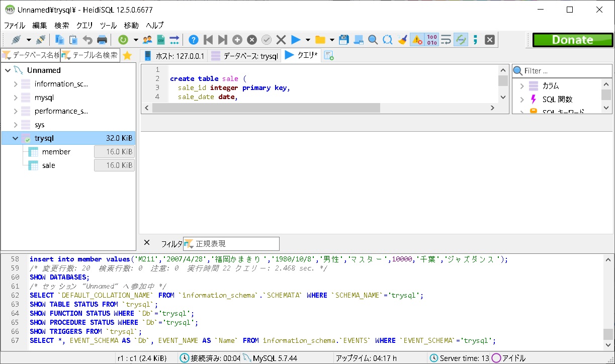615x364 pixels.
Task: Open the folder icon dropdown arrow
Action: (x=332, y=40)
